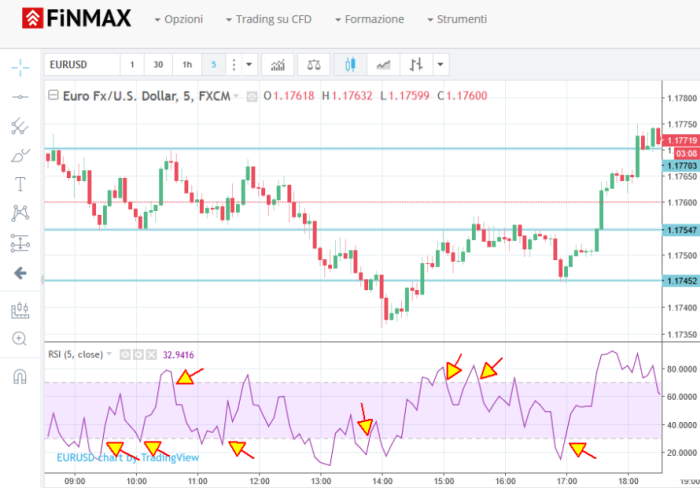Open the Indicators chart icon
The height and width of the screenshot is (488, 700).
(x=278, y=65)
